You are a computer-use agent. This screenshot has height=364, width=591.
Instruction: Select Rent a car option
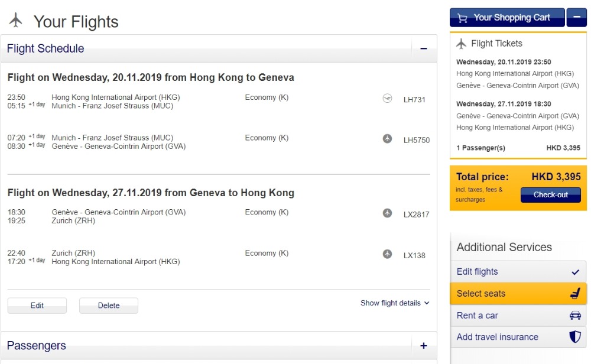pos(478,316)
